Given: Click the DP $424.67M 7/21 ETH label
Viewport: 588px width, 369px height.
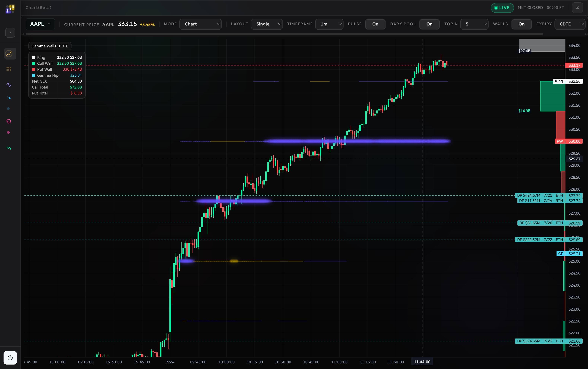Looking at the screenshot, I should pos(549,196).
